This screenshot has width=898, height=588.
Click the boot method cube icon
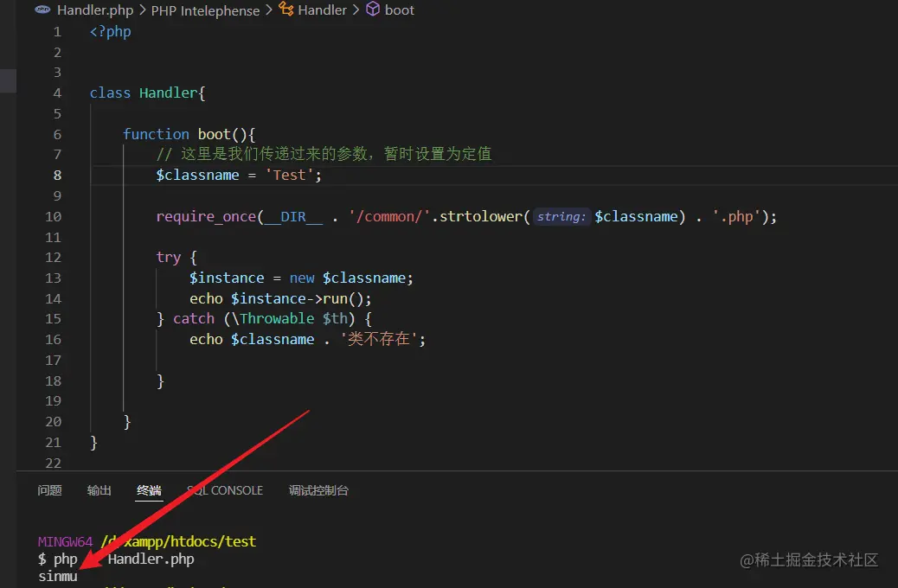373,9
